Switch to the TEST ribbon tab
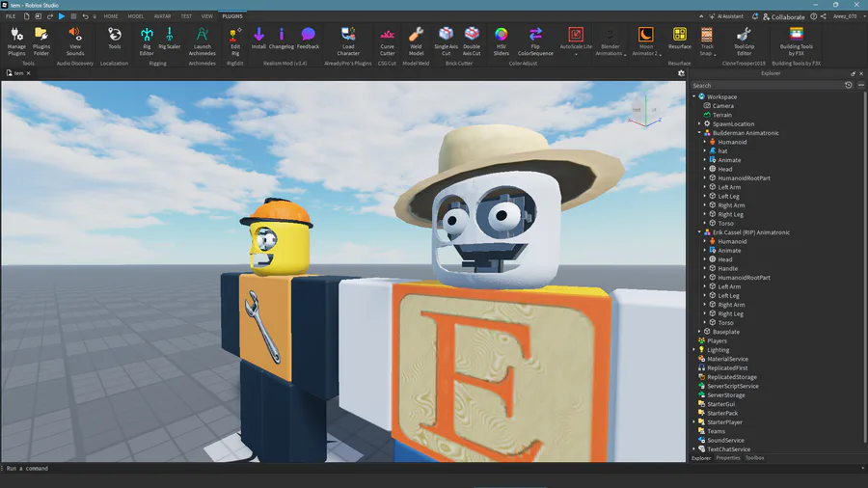Screen dimensions: 868x488 pos(186,16)
